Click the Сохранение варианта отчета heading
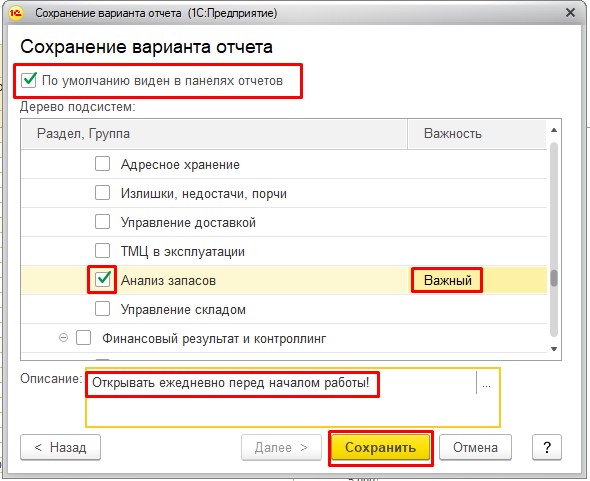Image resolution: width=590 pixels, height=481 pixels. tap(146, 47)
